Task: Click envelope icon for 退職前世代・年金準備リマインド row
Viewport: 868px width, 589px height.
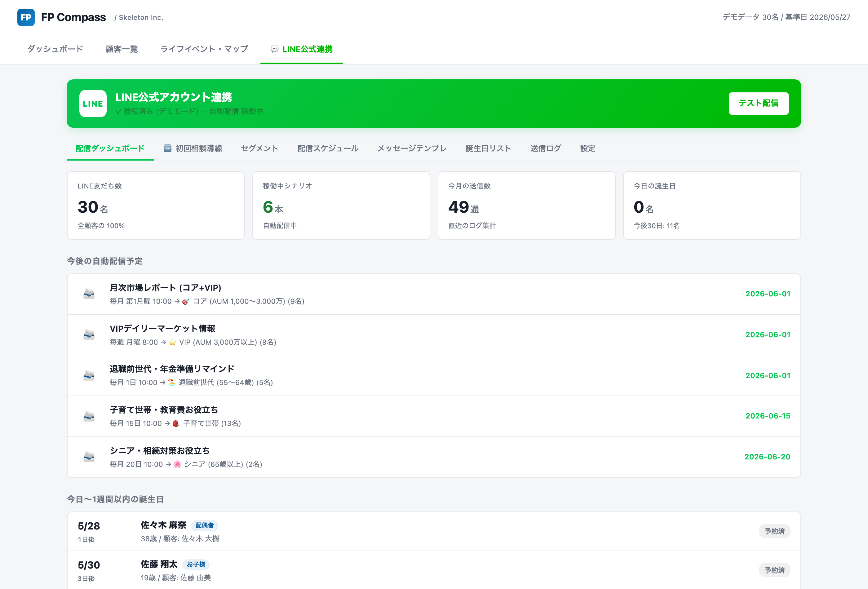Action: [89, 375]
